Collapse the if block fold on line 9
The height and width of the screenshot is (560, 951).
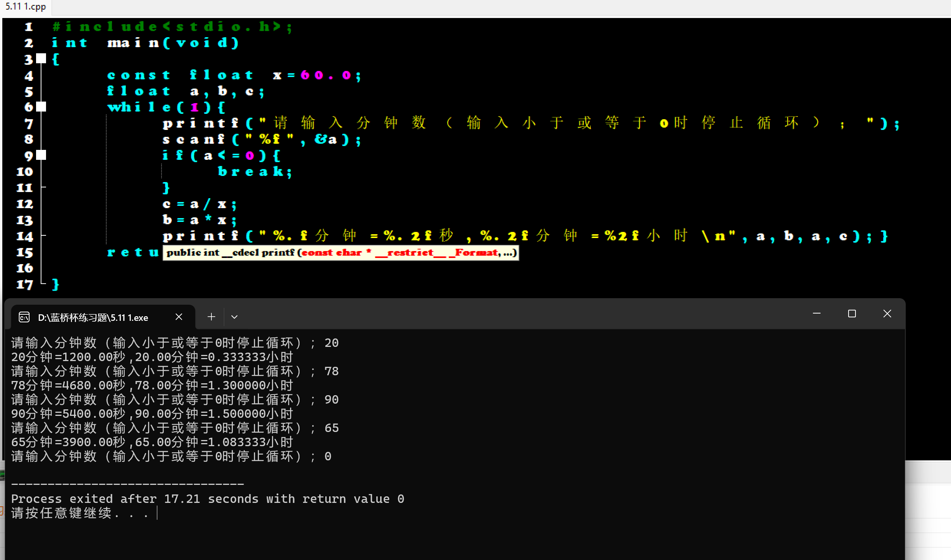point(41,155)
